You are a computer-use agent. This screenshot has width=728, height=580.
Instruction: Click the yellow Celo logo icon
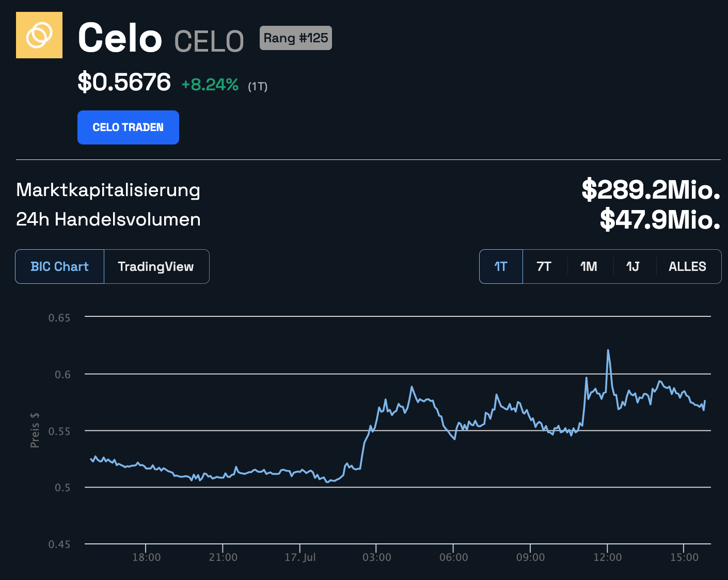tap(39, 35)
